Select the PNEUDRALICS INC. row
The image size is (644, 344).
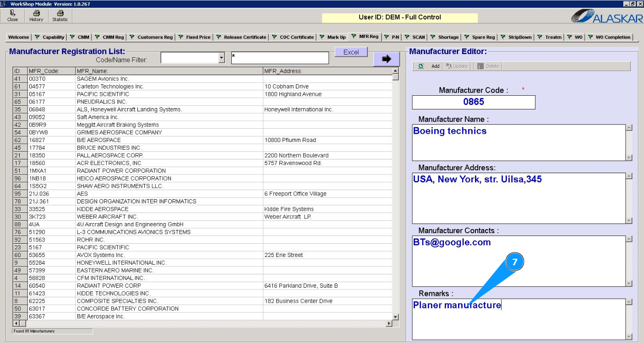pyautogui.click(x=202, y=102)
